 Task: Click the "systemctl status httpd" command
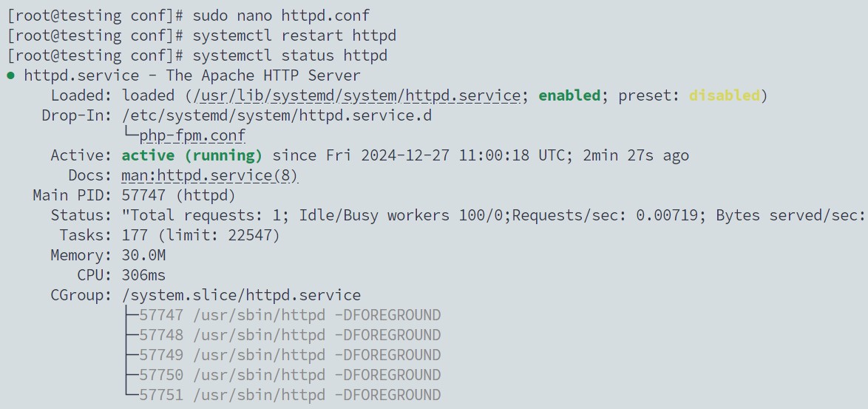tap(290, 55)
